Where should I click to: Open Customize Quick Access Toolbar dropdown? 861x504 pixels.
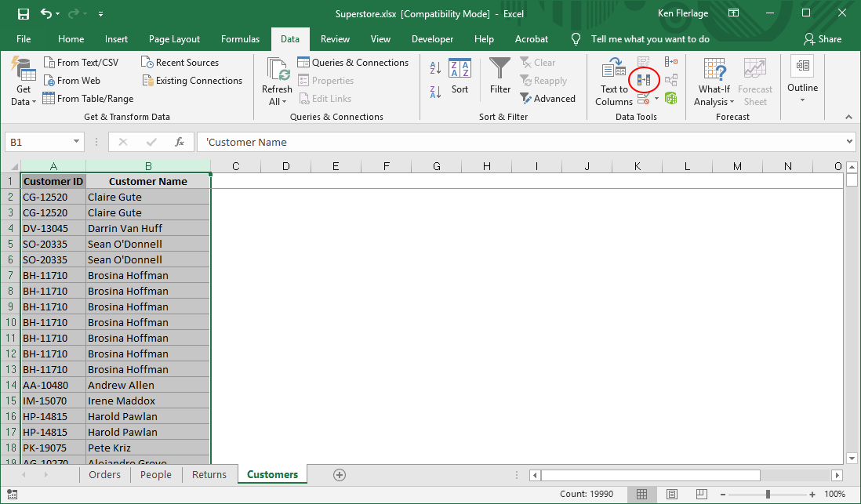tap(100, 14)
